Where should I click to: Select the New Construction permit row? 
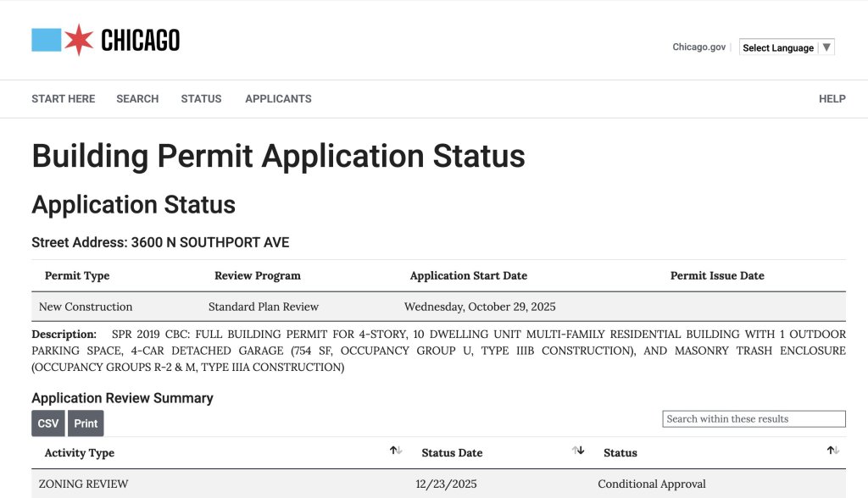click(86, 307)
